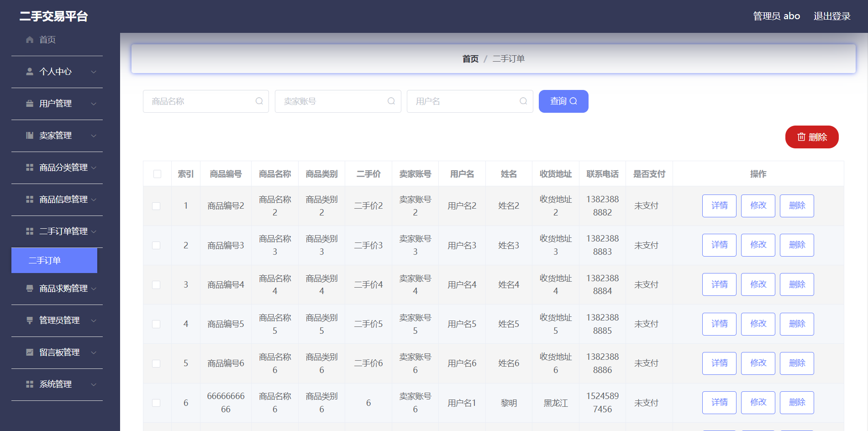The image size is (868, 431).
Task: Open 系统管理 sidebar menu
Action: 57,384
